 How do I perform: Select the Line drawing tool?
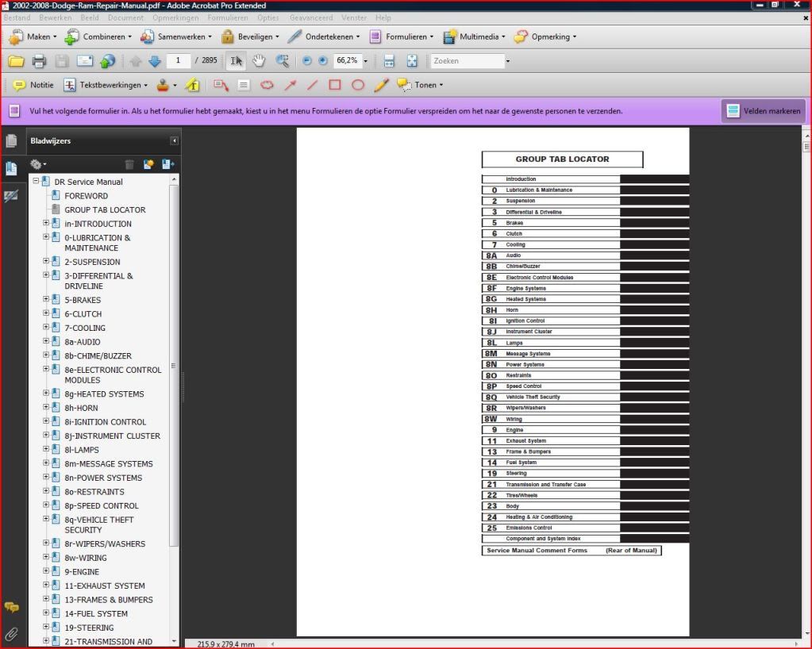312,85
